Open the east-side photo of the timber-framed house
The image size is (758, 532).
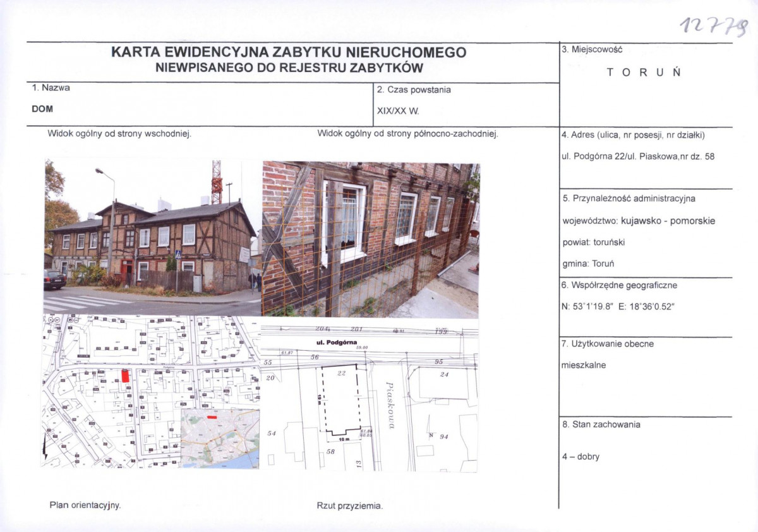pos(152,237)
